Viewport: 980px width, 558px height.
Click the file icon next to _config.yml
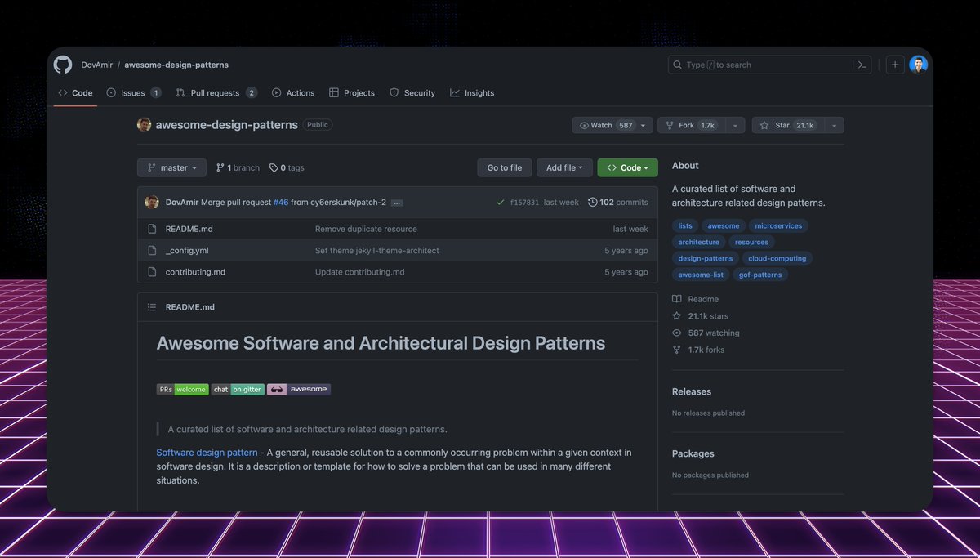pyautogui.click(x=152, y=250)
